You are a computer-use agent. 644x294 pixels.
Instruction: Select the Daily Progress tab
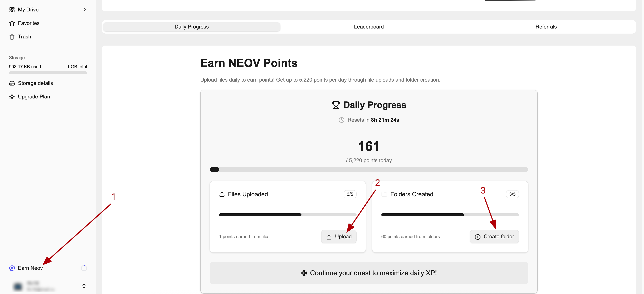coord(191,27)
